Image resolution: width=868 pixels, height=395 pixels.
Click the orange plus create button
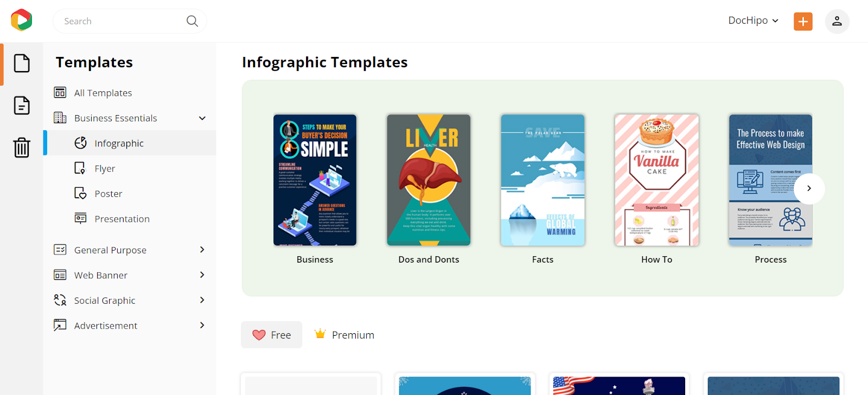803,21
